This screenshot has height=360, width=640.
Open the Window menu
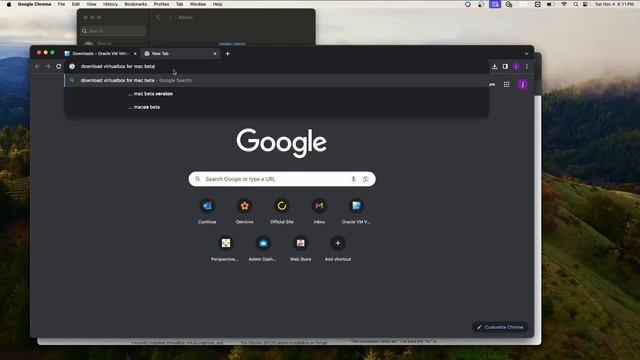point(198,4)
